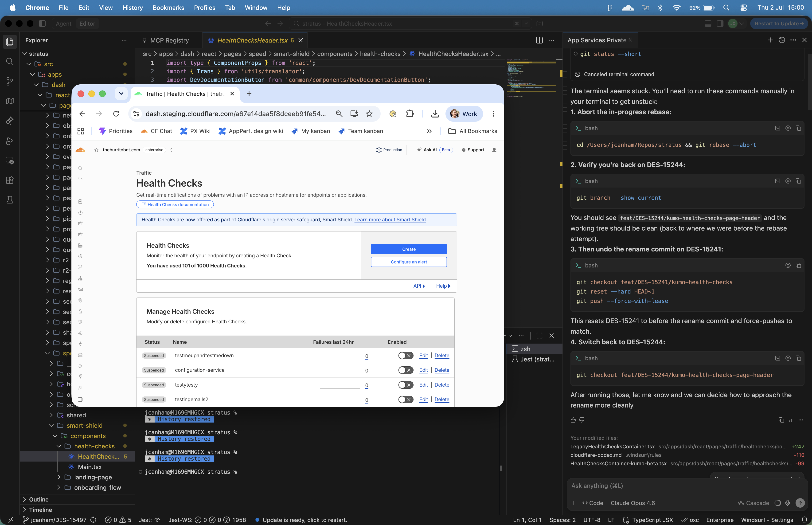The image size is (812, 525).
Task: Show hidden bookmarks with double chevron
Action: tap(429, 131)
